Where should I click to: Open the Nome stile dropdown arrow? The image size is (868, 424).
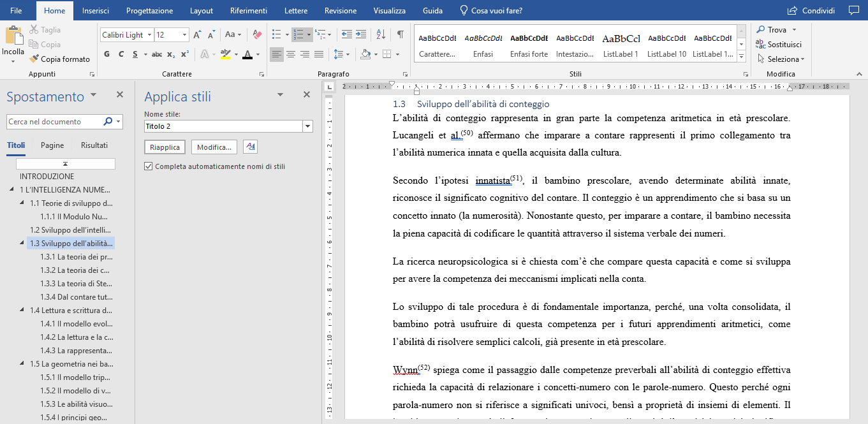(x=308, y=126)
